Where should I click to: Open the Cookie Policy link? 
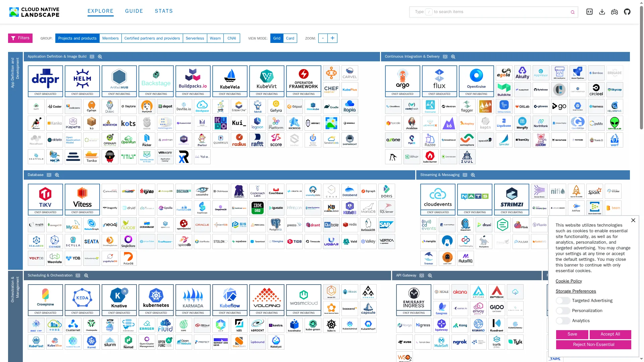tap(569, 281)
